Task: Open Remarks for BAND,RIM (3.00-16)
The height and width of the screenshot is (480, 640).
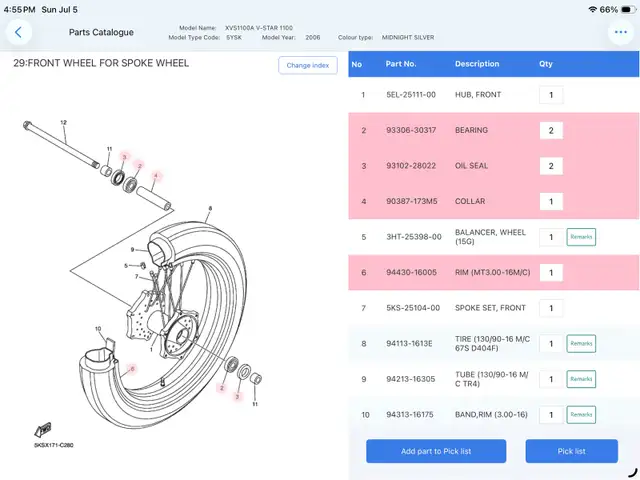Action: click(581, 414)
